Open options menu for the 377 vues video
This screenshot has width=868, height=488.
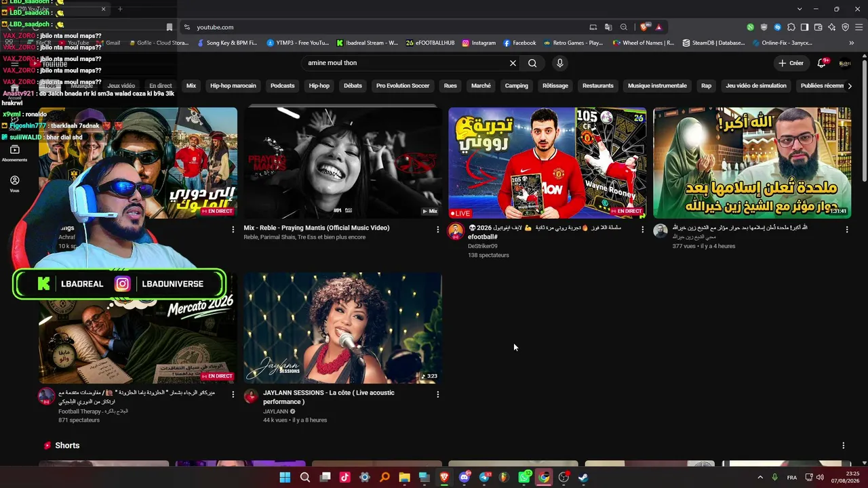point(846,230)
